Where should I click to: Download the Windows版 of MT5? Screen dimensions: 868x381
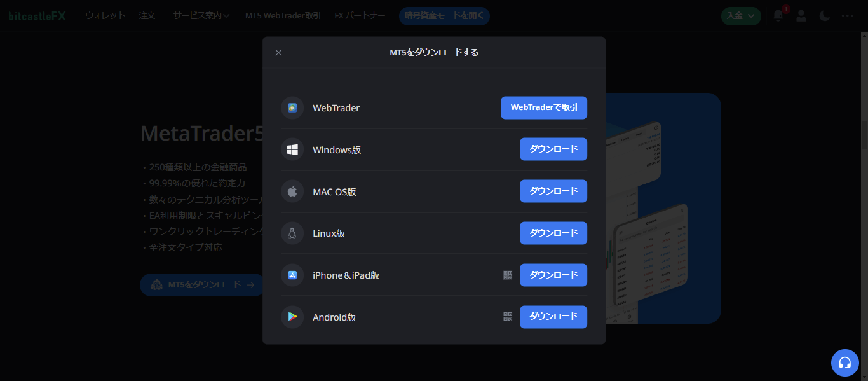tap(553, 149)
